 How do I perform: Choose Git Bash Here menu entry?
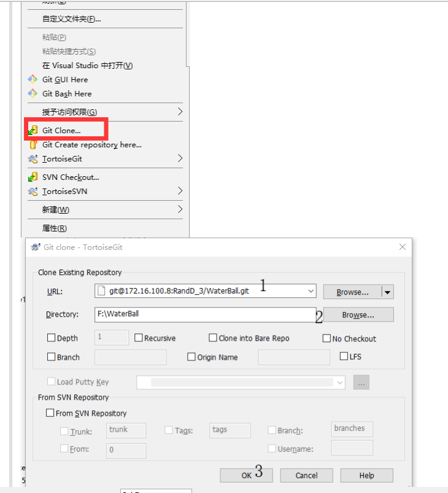pos(106,93)
